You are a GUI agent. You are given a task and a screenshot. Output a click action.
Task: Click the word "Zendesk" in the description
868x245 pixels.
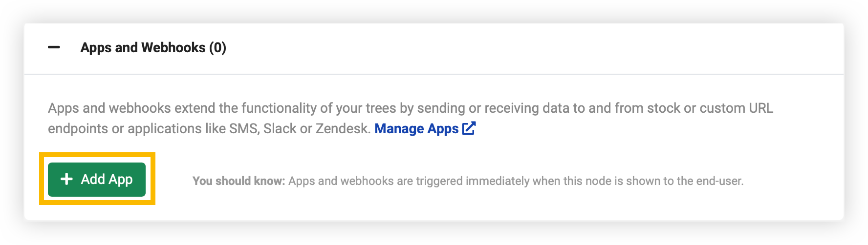[x=342, y=128]
